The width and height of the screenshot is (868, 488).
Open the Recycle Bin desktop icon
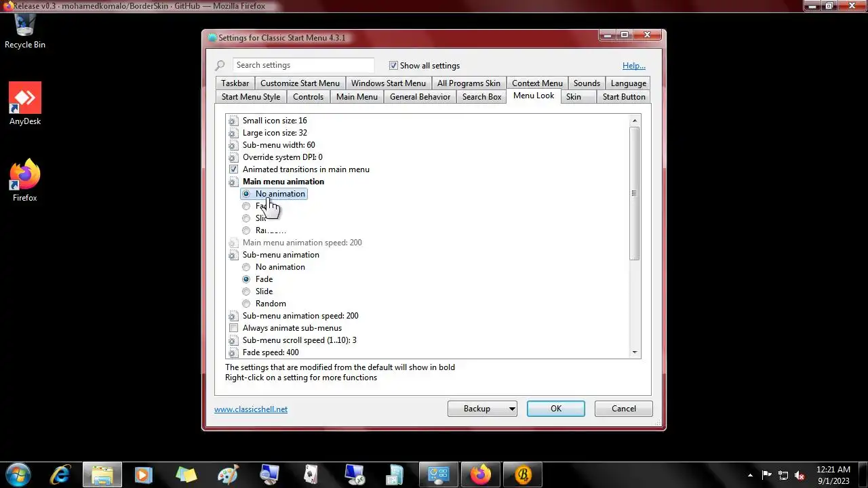pos(25,32)
